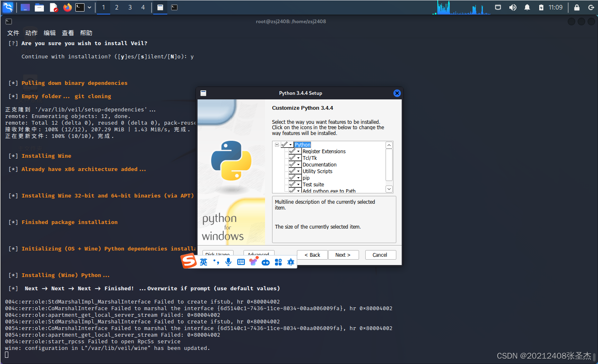This screenshot has height=364, width=598.
Task: Select the Test suite tree item
Action: (313, 185)
